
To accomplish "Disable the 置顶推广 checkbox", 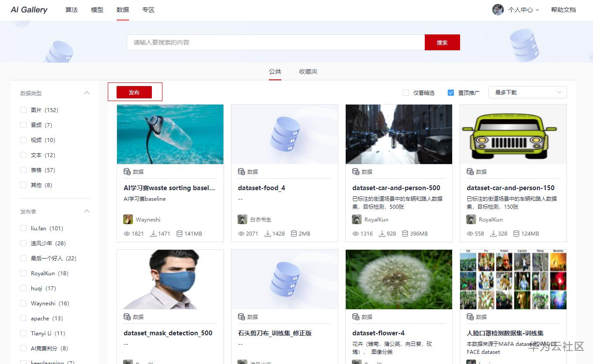I will point(451,93).
